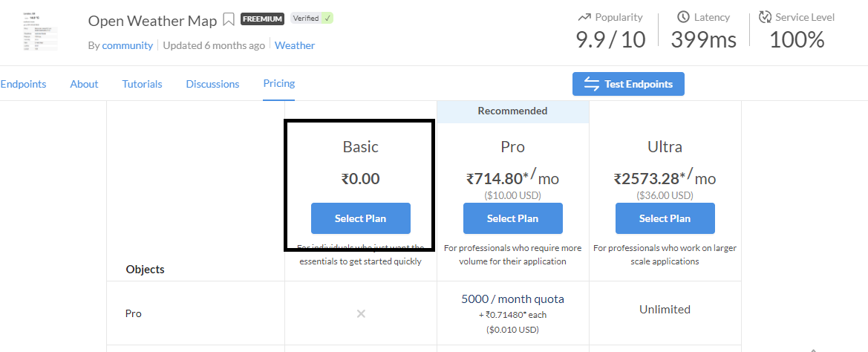
Task: Click the Verified checkmark badge
Action: click(312, 19)
